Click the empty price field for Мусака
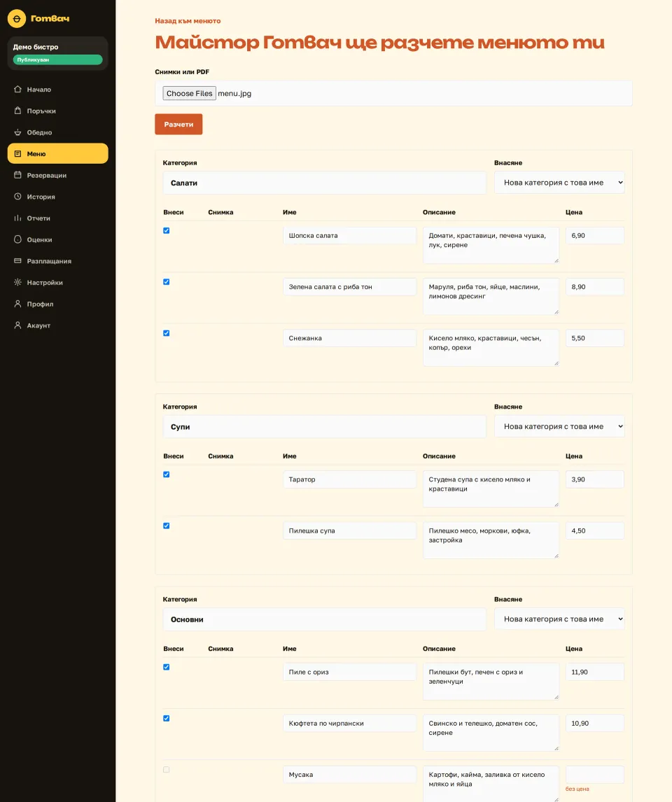The width and height of the screenshot is (672, 802). (x=595, y=775)
